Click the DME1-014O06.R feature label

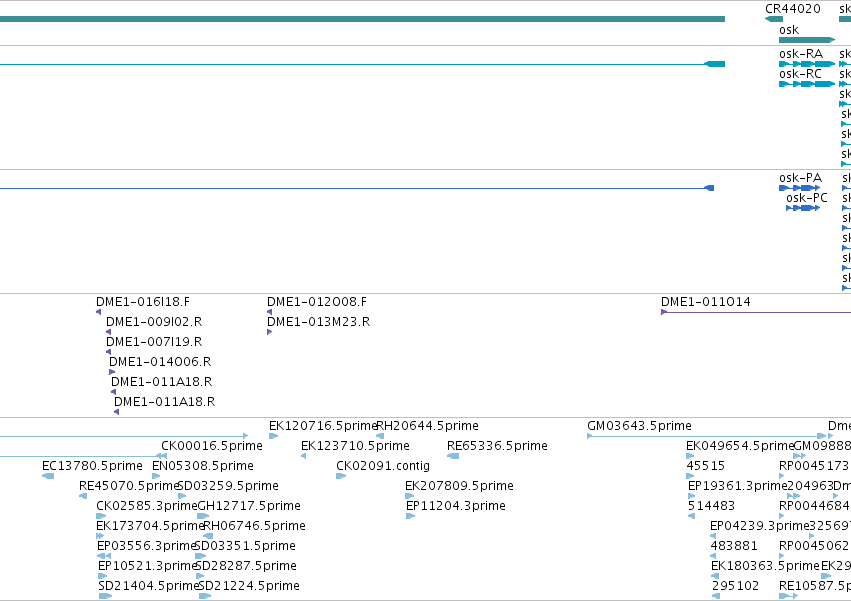(x=160, y=362)
